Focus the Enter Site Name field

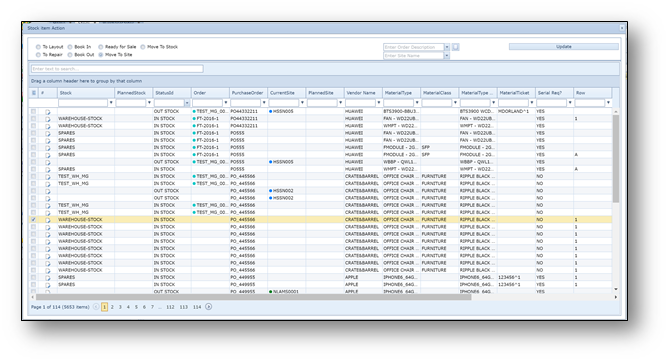[x=414, y=56]
